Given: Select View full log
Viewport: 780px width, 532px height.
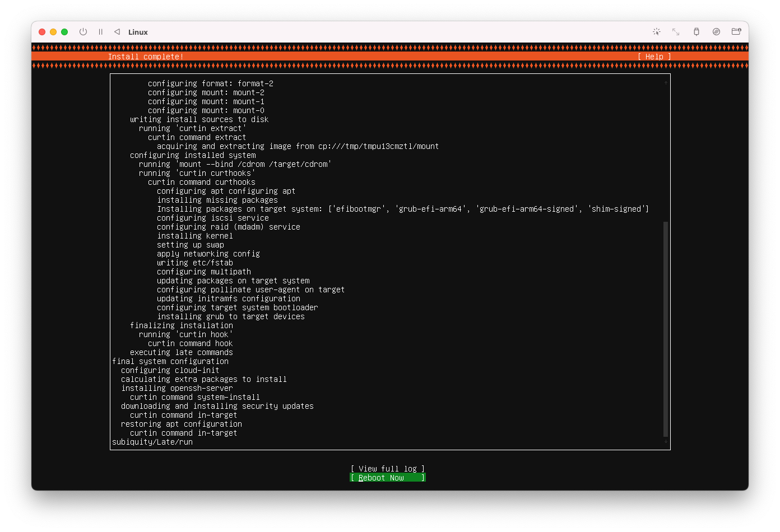Looking at the screenshot, I should coord(388,469).
